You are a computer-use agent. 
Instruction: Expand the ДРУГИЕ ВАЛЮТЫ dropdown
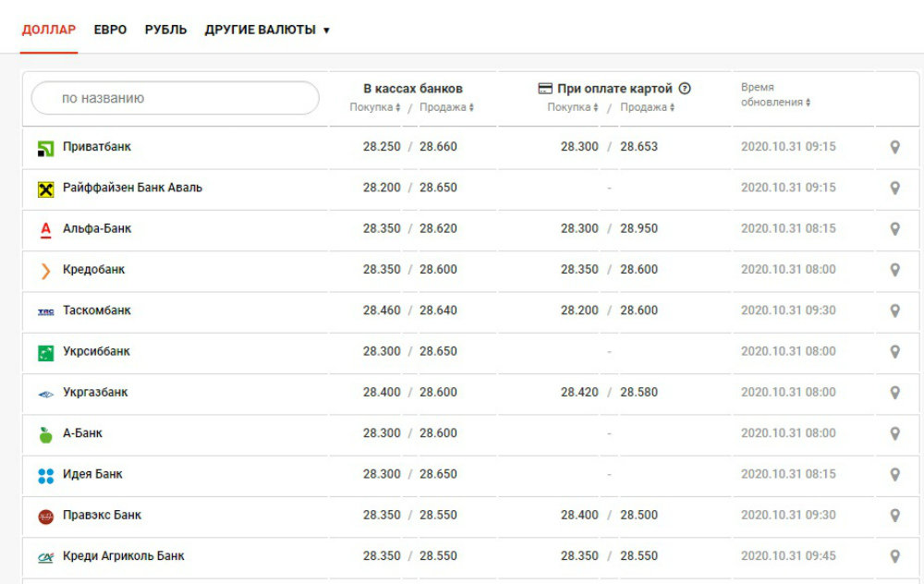pos(267,30)
